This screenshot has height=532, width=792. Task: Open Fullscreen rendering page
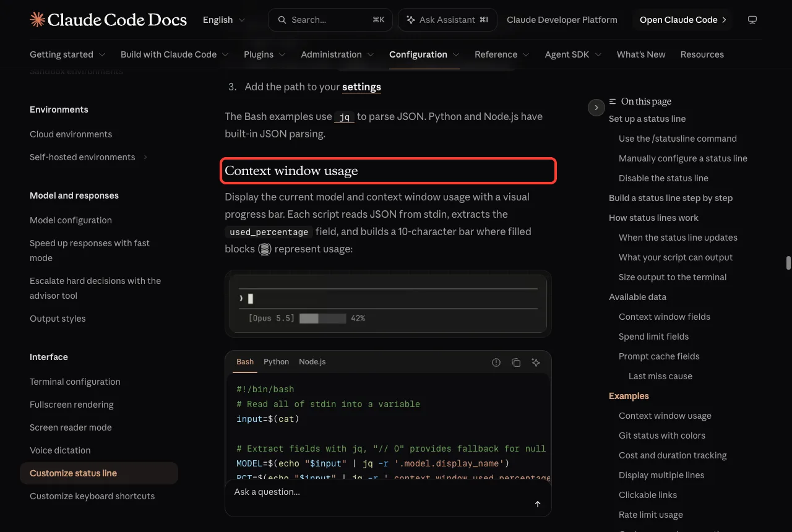tap(72, 405)
